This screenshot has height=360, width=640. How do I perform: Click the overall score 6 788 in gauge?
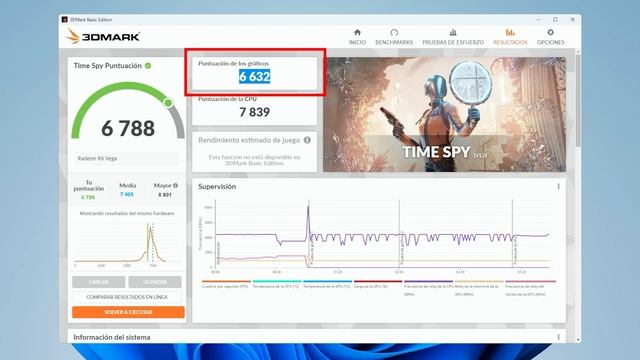[128, 128]
